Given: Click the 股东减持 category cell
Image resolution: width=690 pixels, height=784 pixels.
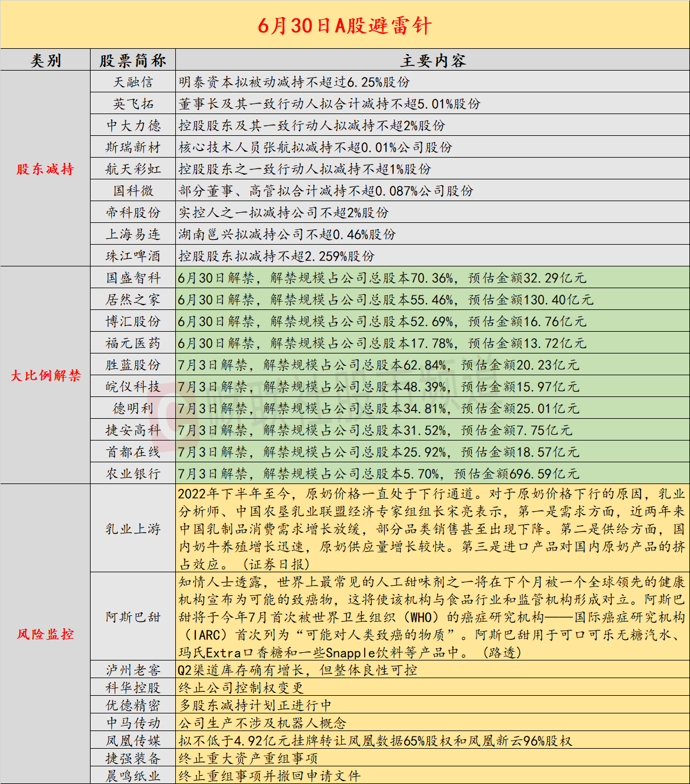Looking at the screenshot, I should (45, 169).
